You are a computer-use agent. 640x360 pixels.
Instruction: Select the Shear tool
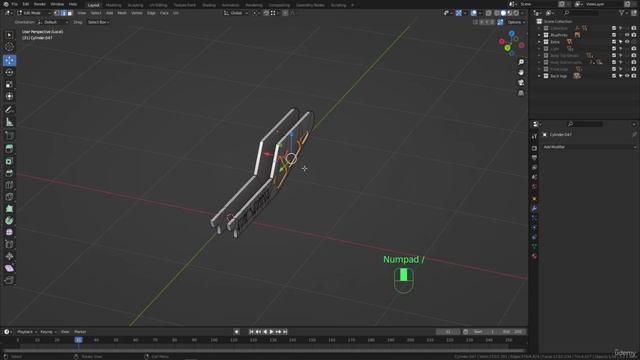click(x=9, y=268)
